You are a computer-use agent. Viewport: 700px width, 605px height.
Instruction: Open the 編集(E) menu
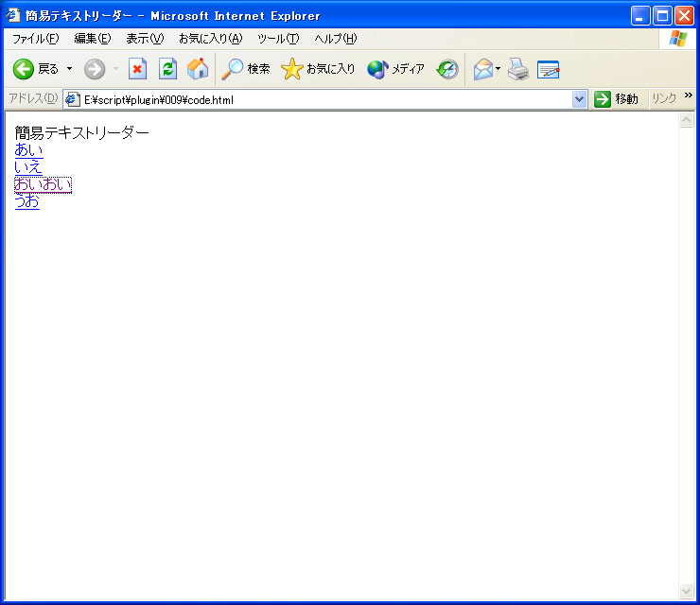coord(93,39)
